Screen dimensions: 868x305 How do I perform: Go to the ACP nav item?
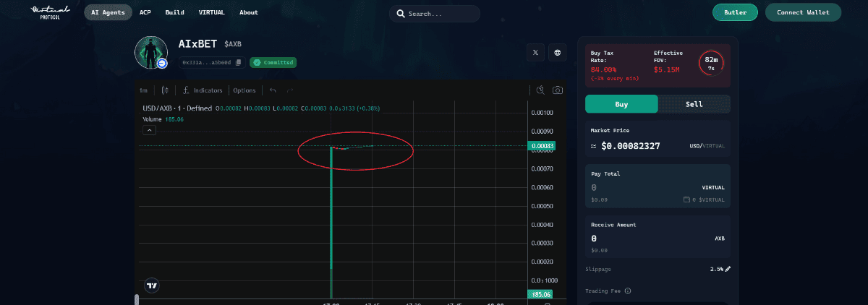point(145,12)
